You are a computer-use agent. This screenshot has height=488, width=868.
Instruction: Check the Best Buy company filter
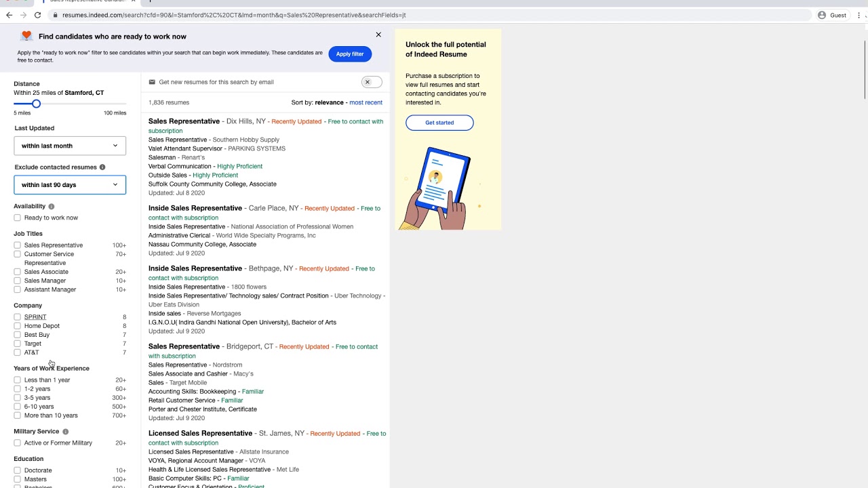click(17, 335)
